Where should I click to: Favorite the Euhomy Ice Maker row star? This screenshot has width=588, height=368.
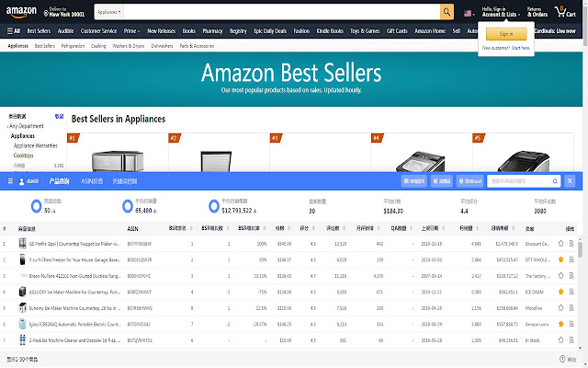pyautogui.click(x=560, y=308)
